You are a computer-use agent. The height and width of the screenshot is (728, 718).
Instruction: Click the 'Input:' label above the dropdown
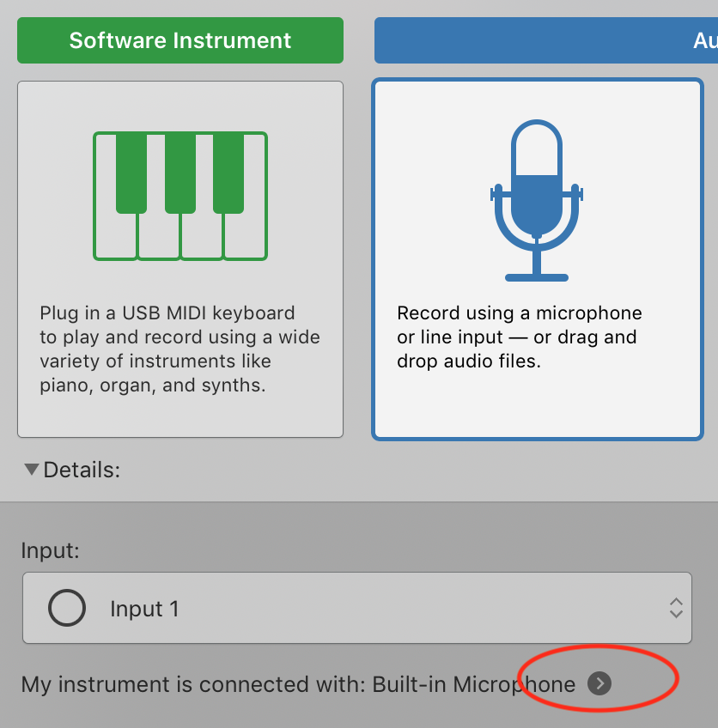point(50,550)
